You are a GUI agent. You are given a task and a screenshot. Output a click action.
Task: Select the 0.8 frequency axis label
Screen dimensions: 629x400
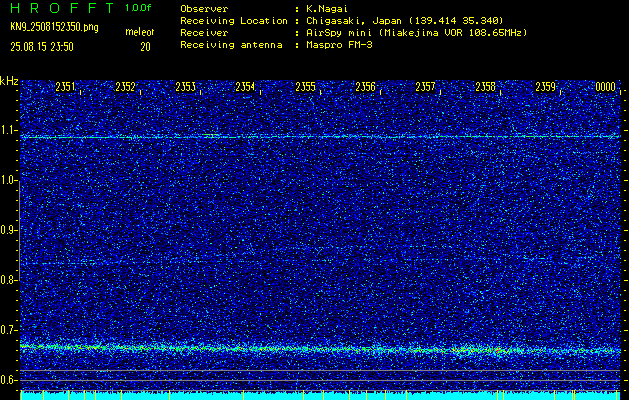coord(9,280)
